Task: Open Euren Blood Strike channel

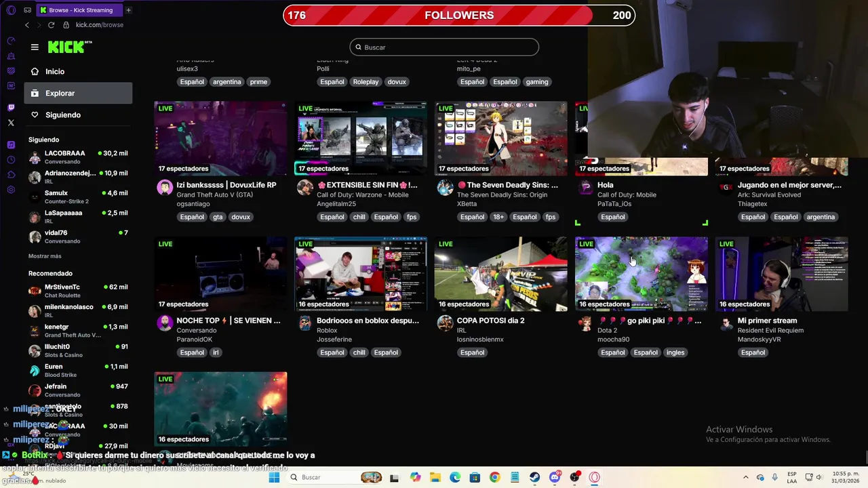Action: pos(78,370)
